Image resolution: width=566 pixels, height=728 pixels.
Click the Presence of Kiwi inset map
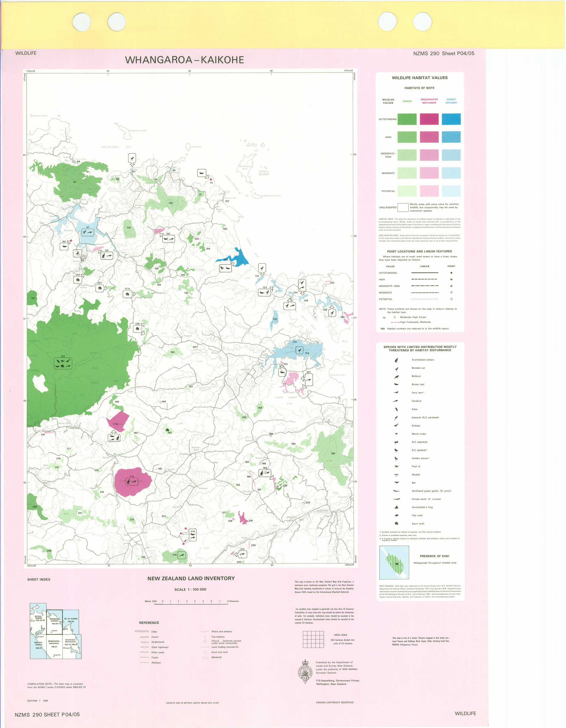coord(395,563)
